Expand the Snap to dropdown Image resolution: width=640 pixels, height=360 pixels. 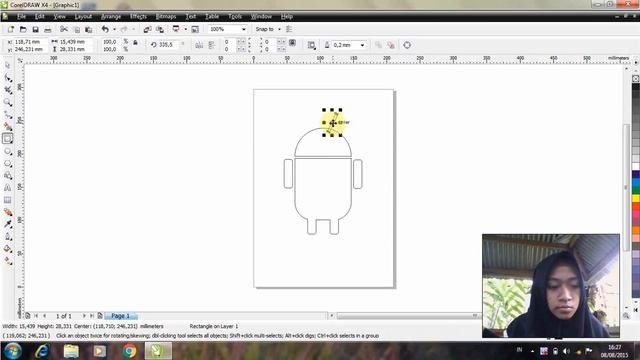click(x=279, y=29)
